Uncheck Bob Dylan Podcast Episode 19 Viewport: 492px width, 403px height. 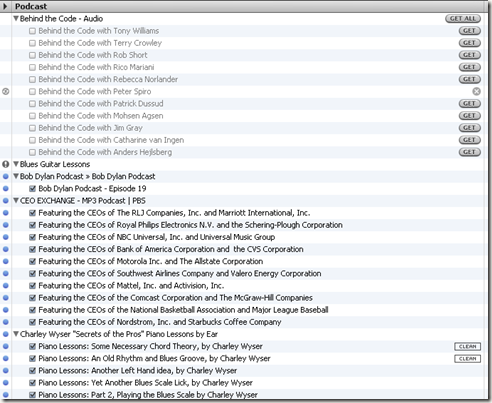[32, 188]
